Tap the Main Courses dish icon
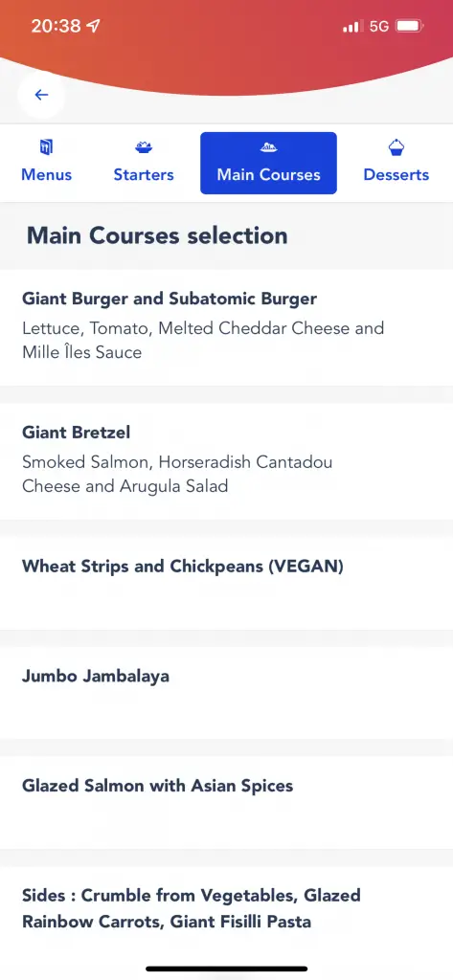Image resolution: width=453 pixels, height=980 pixels. [x=268, y=147]
